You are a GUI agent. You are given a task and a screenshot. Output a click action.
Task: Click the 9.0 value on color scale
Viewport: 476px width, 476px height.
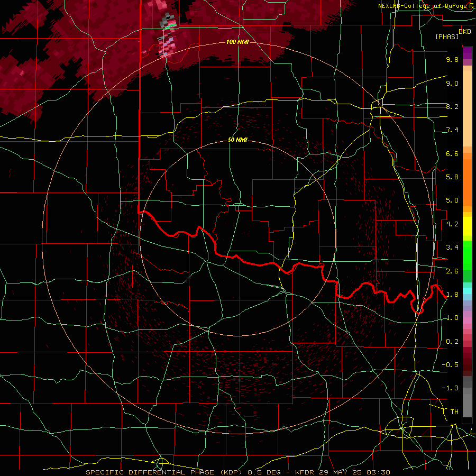(x=452, y=83)
